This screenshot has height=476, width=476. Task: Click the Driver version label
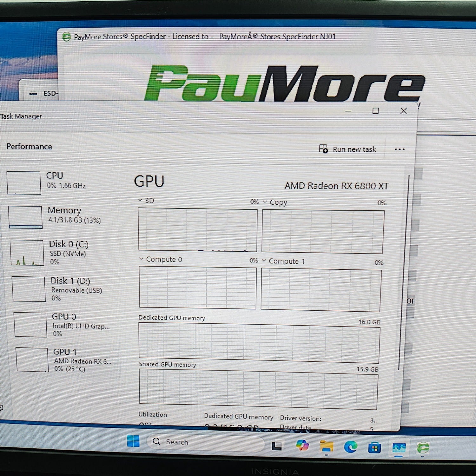point(301,418)
